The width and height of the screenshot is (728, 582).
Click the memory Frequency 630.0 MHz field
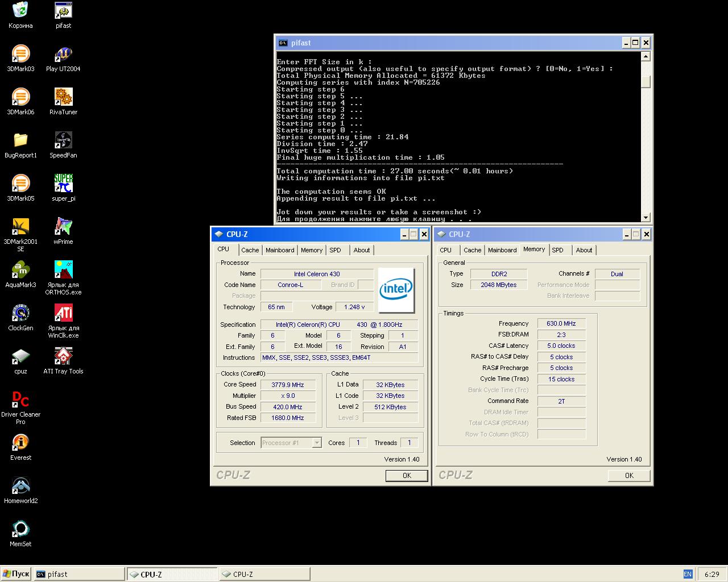click(x=561, y=323)
